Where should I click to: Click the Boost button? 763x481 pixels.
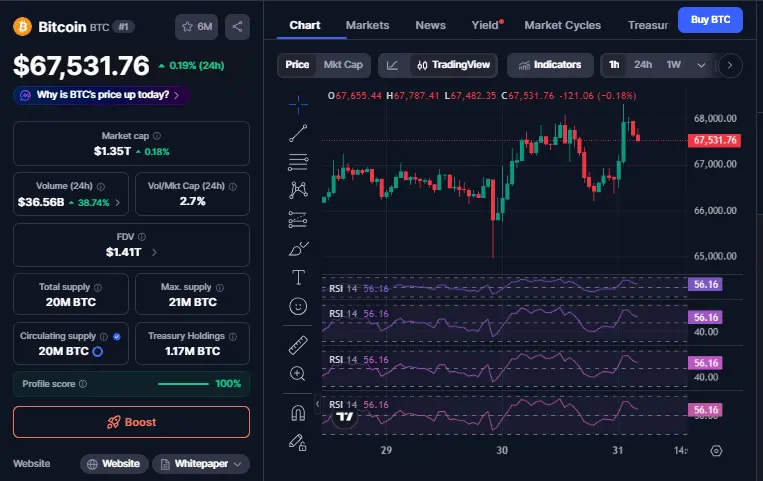[x=131, y=422]
